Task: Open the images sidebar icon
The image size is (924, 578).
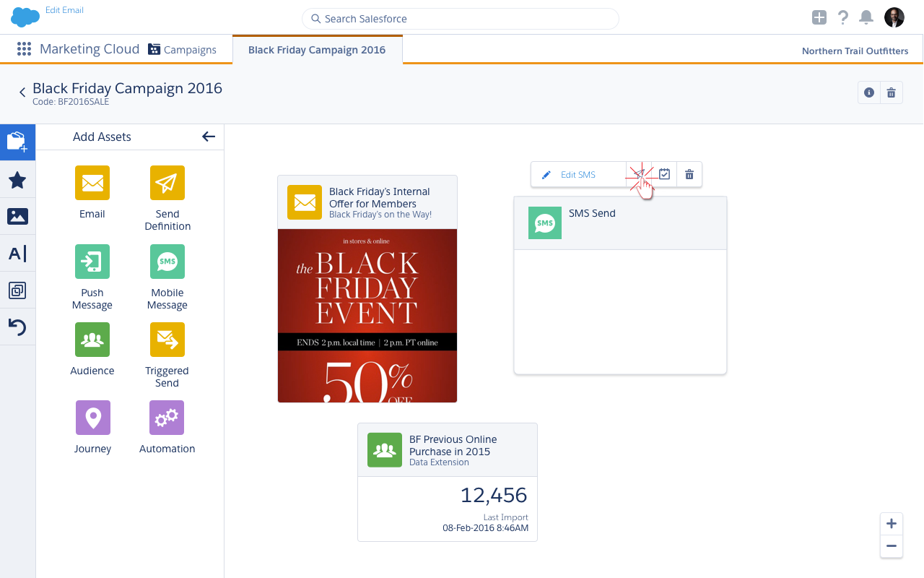Action: [17, 216]
